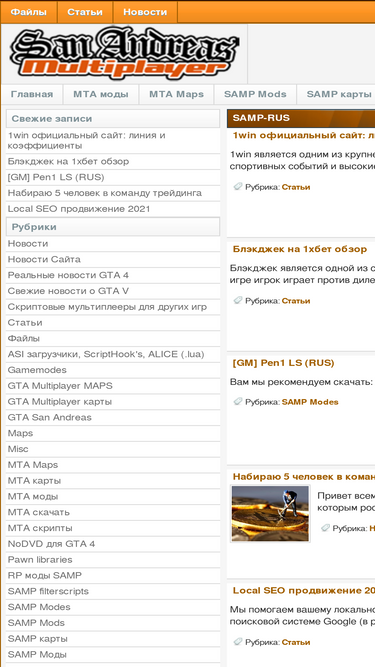This screenshot has height=667, width=375.
Task: Open the sidebar post [GM] Pen1 LS (RUS)
Action: (56, 177)
